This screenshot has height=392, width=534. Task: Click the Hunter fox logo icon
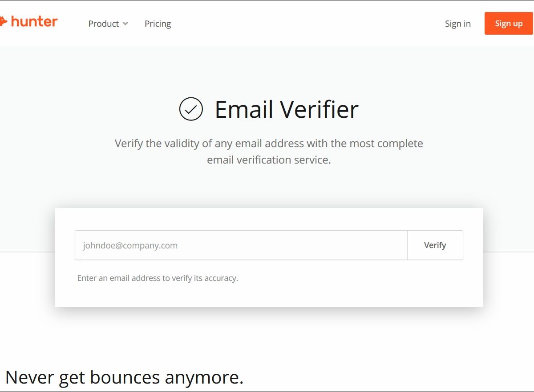(3, 21)
